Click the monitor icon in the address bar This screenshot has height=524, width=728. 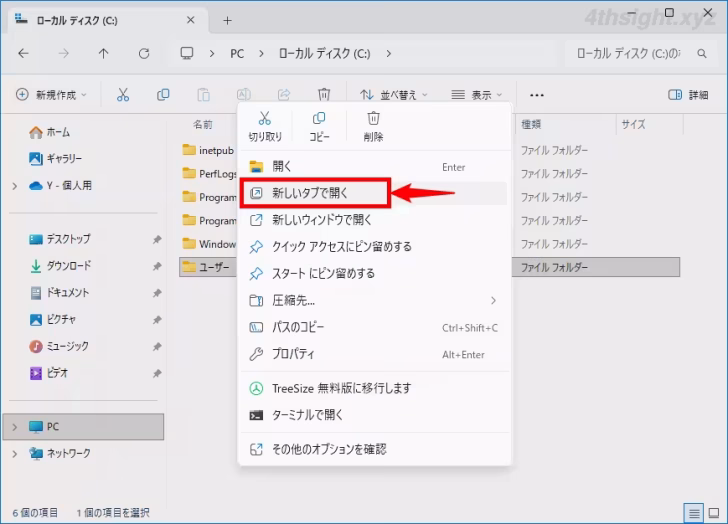tap(187, 53)
